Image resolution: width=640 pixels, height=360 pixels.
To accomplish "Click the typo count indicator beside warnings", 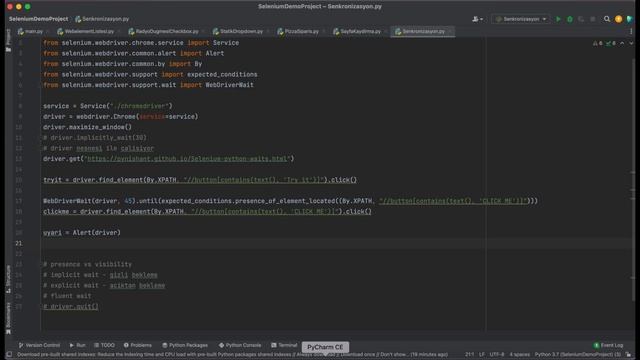I will click(611, 43).
